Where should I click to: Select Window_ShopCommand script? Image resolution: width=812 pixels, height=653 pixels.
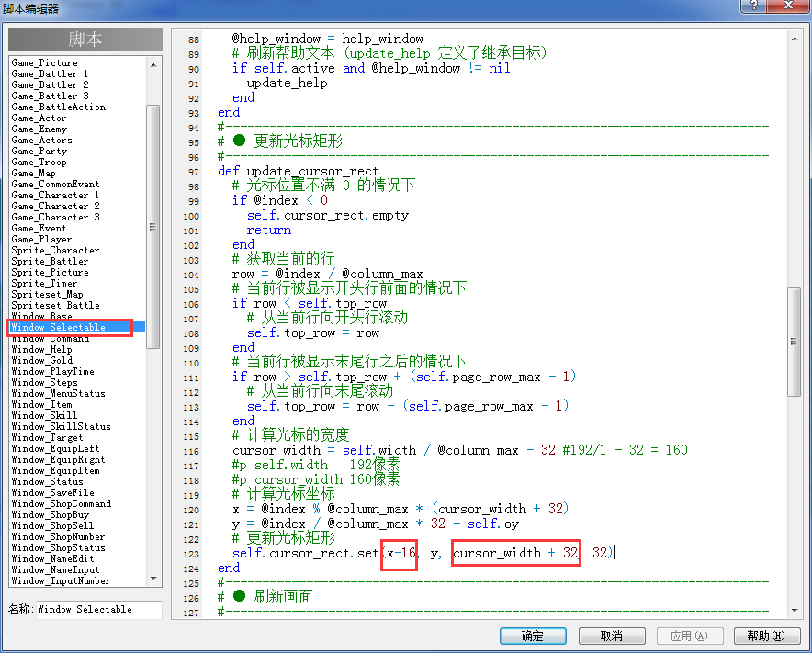click(62, 504)
